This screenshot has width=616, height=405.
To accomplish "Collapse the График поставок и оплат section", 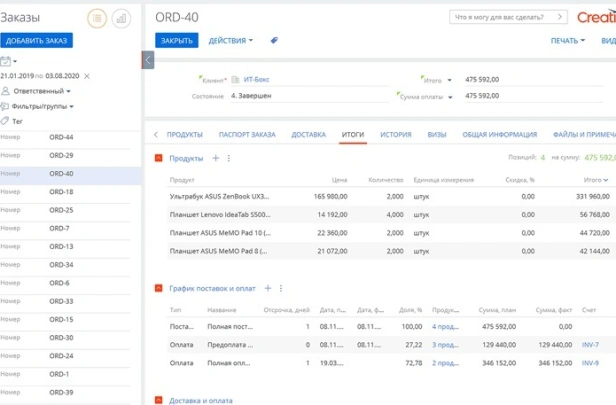I will tap(158, 288).
